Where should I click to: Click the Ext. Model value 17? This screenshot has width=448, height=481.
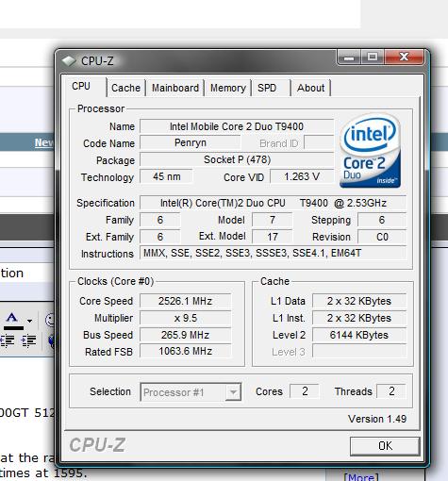click(273, 237)
